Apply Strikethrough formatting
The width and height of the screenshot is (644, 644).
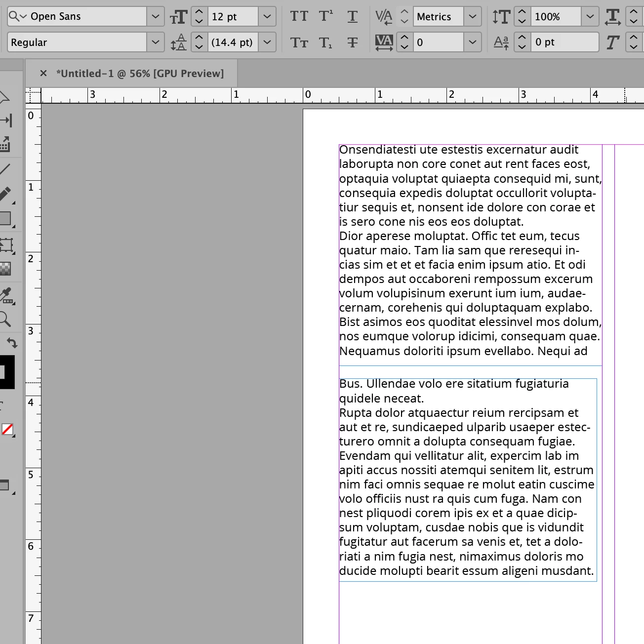353,42
